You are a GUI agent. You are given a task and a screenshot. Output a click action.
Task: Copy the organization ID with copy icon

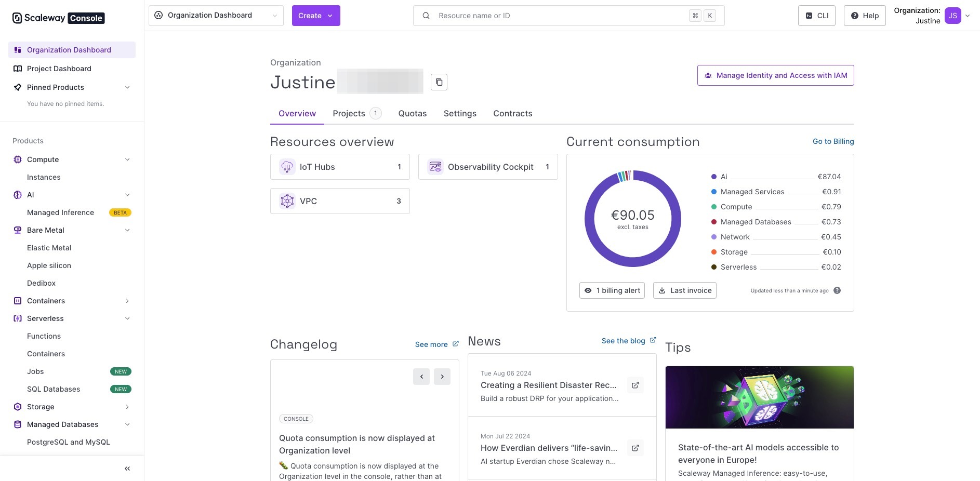439,82
